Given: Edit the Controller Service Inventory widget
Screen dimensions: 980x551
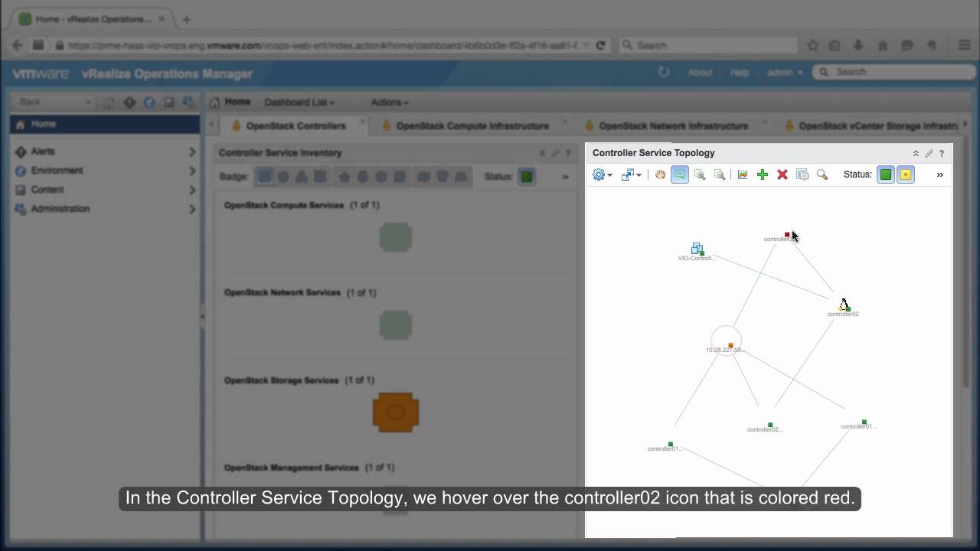Looking at the screenshot, I should [555, 153].
